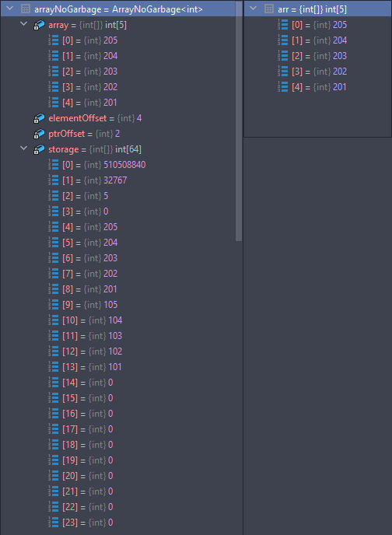The image size is (392, 535).
Task: Collapse the arr int[5] node
Action: coord(253,9)
